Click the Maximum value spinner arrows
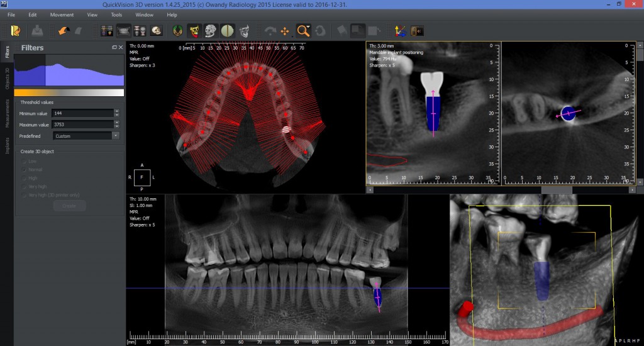The image size is (644, 346). (116, 125)
